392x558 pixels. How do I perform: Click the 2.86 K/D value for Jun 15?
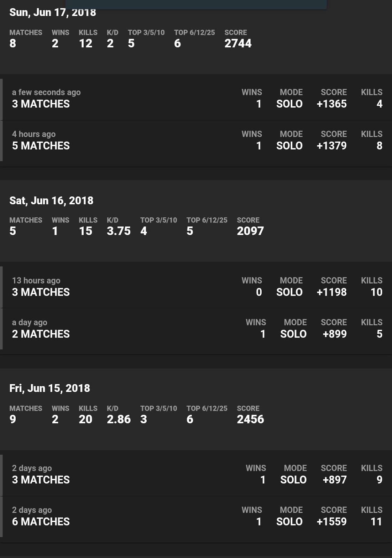(x=118, y=419)
